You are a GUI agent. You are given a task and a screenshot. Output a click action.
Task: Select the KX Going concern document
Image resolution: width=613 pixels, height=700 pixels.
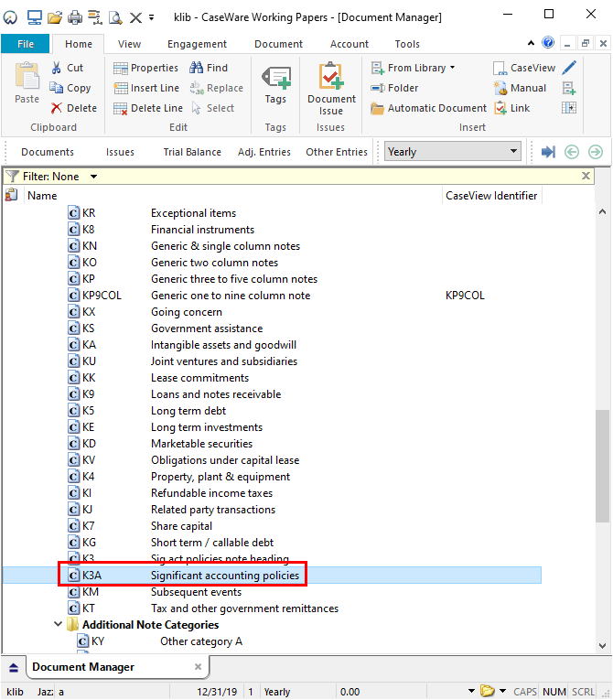click(x=272, y=312)
